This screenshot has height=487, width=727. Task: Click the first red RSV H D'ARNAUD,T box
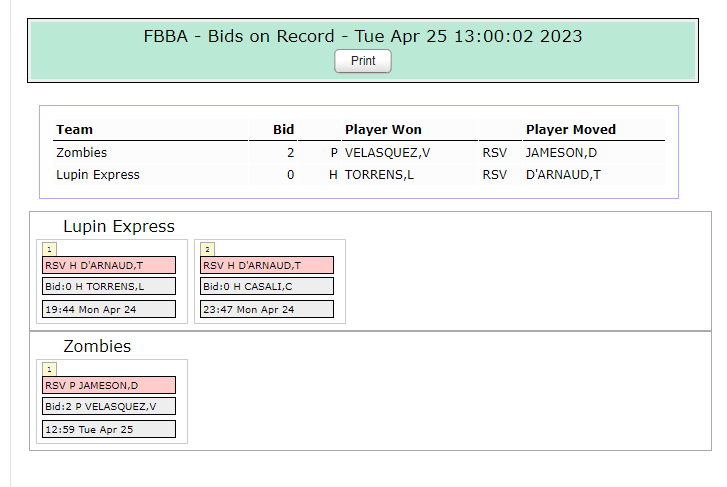pyautogui.click(x=109, y=265)
